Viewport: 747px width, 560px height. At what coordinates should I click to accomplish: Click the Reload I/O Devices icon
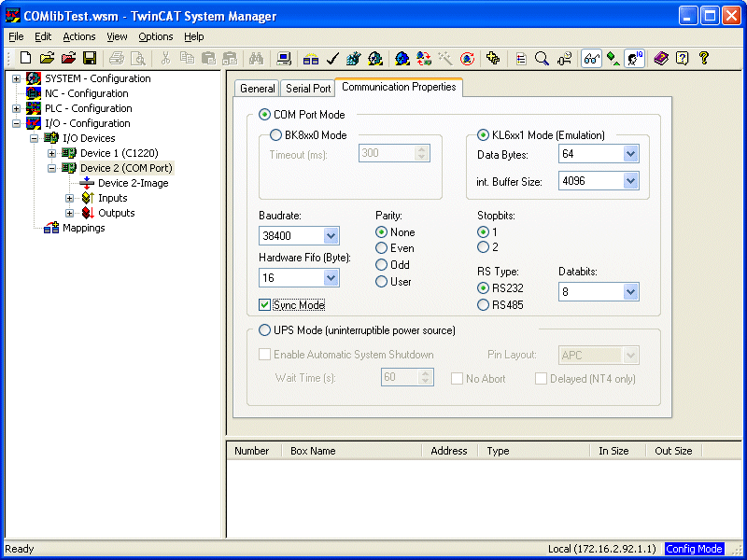pos(423,59)
